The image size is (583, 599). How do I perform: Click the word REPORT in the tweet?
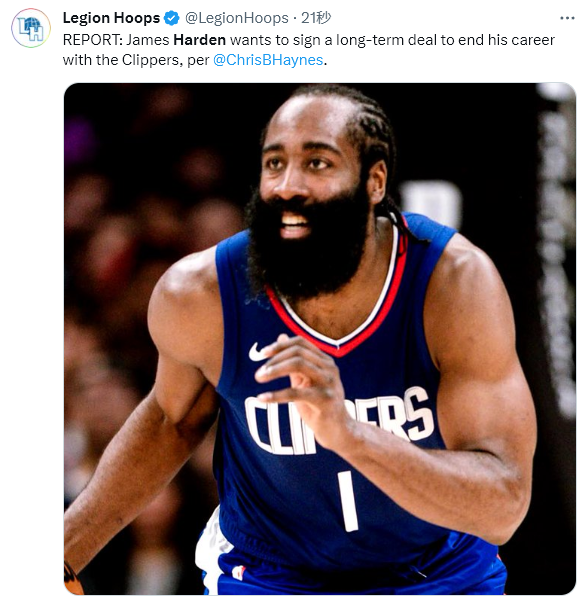tap(93, 40)
